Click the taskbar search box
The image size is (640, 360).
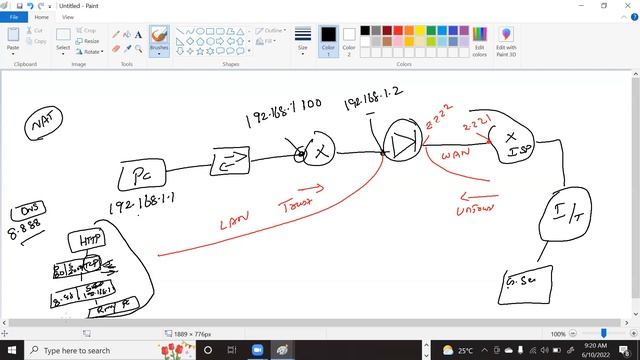click(110, 350)
